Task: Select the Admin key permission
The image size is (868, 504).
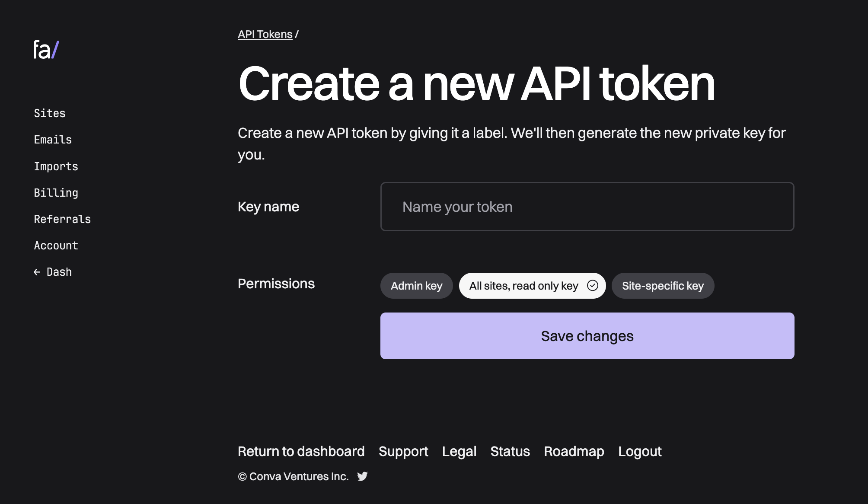Action: [x=416, y=286]
